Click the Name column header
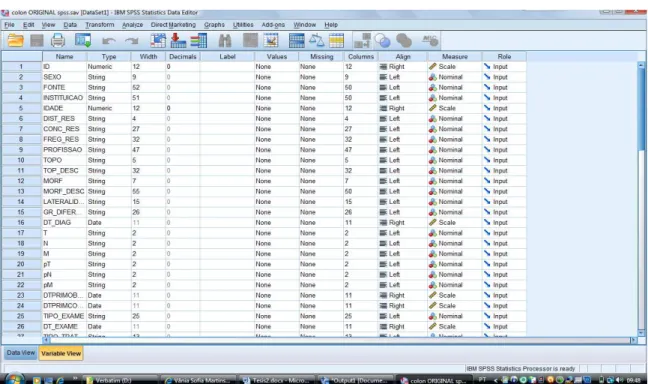Image resolution: width=648 pixels, height=384 pixels. click(64, 57)
